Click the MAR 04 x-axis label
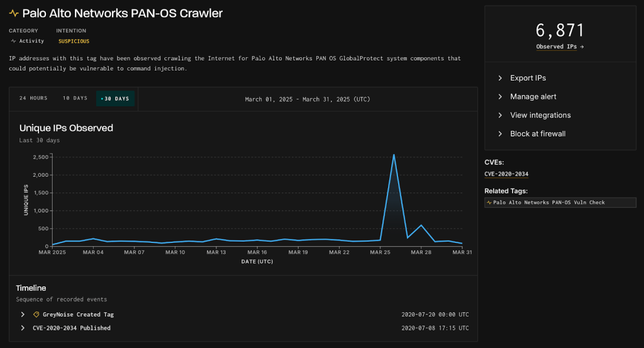This screenshot has height=348, width=644. [93, 252]
